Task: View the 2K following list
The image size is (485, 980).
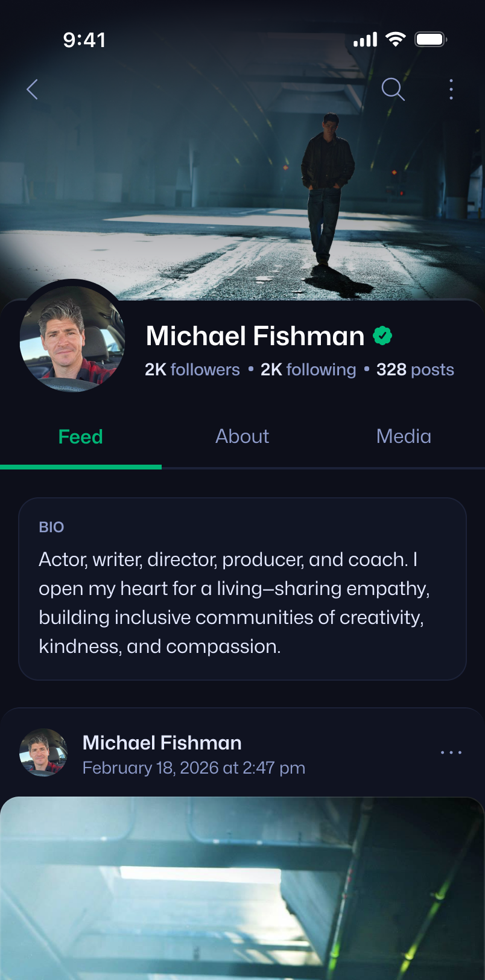Action: [x=308, y=369]
